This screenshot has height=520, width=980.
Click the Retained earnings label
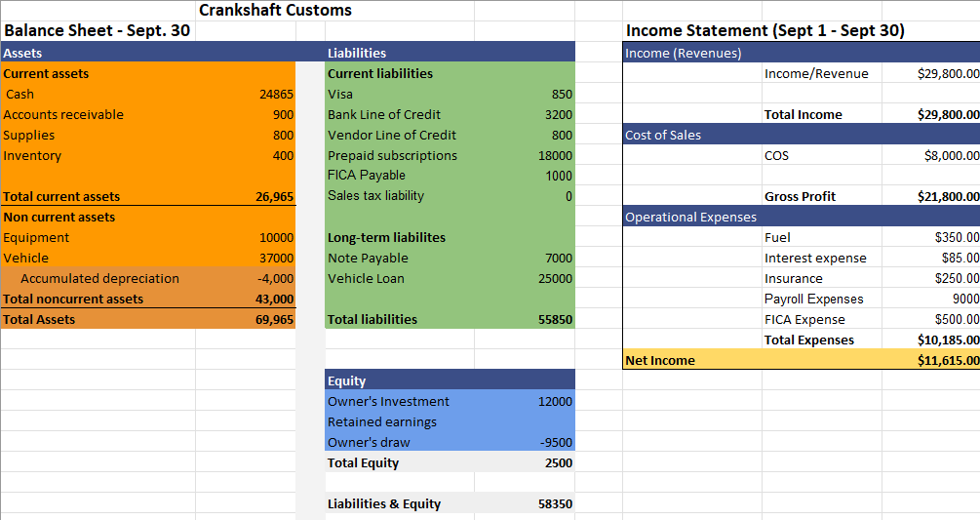(382, 421)
